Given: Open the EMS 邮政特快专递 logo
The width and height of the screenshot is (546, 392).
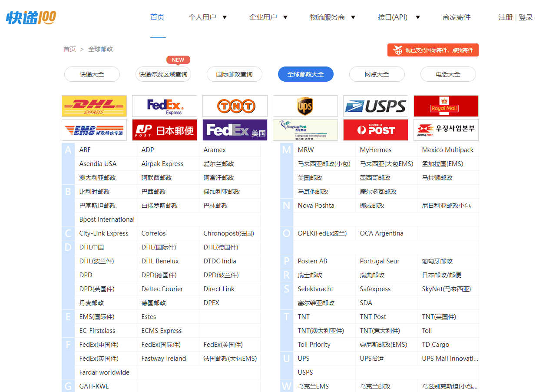Looking at the screenshot, I should tap(94, 130).
